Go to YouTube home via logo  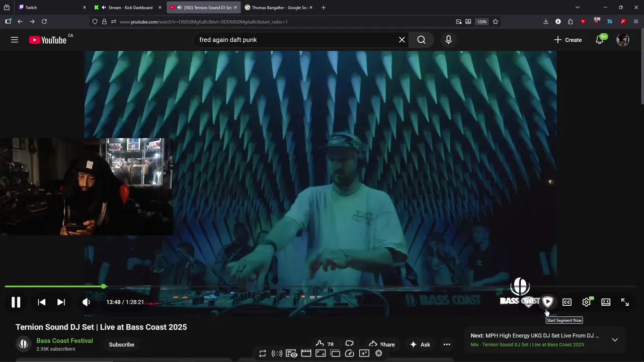point(47,40)
